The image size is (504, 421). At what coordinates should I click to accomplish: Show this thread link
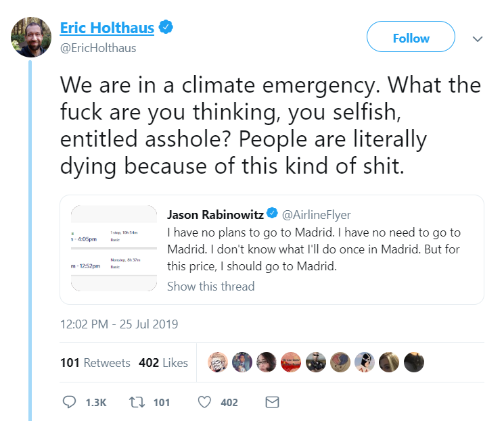point(211,286)
